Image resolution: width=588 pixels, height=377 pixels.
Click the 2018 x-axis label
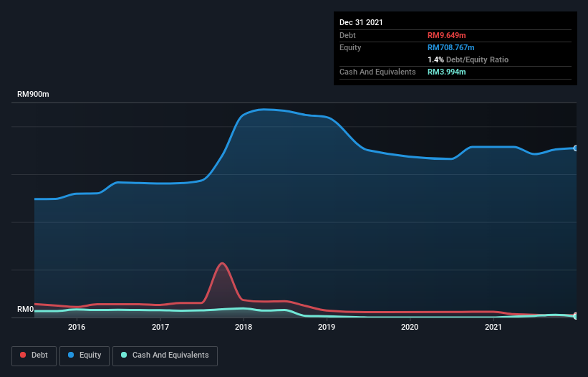(244, 327)
